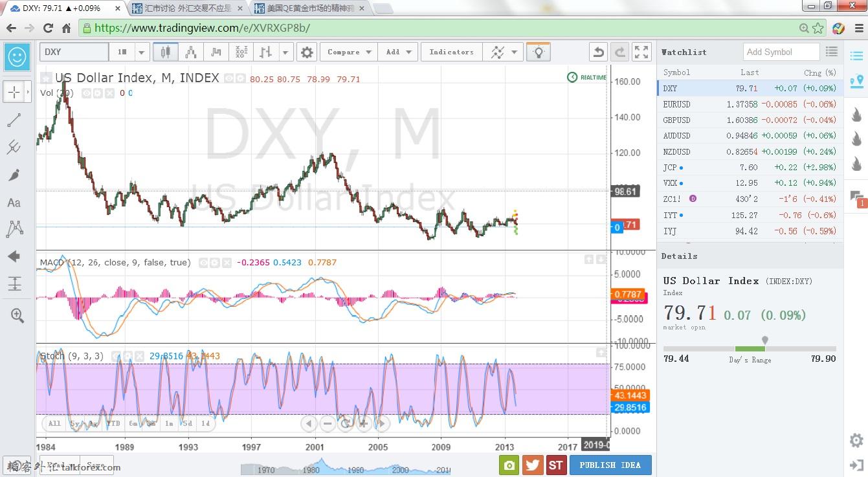The image size is (868, 477).
Task: Select the candlestick chart style icon
Action: pos(165,52)
